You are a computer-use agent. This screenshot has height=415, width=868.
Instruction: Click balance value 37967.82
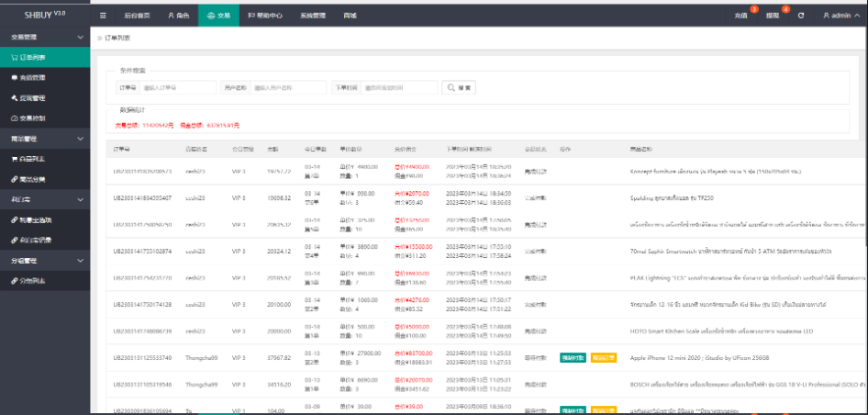coord(278,358)
